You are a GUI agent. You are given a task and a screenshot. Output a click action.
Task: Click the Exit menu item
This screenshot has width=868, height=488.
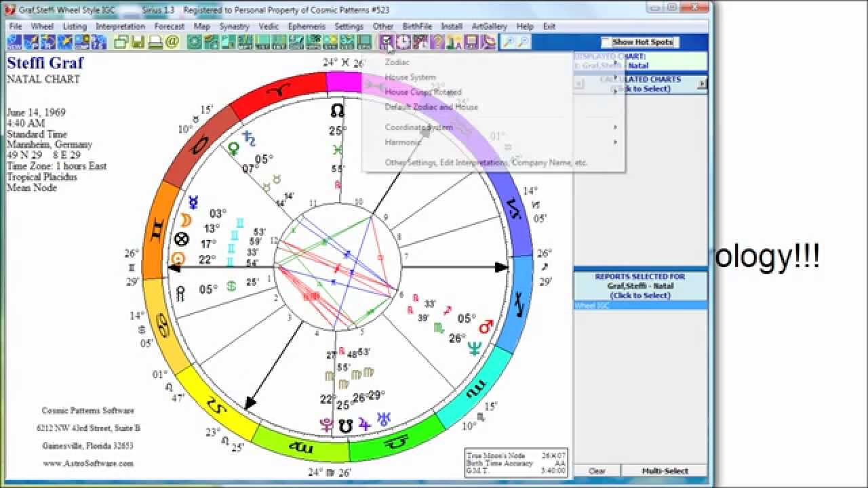[549, 26]
